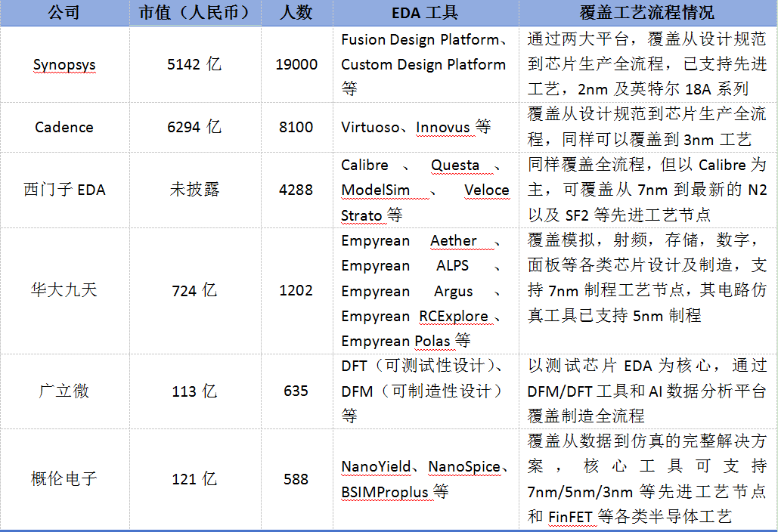Select the 西门子 EDA company cell
778x532 pixels.
pyautogui.click(x=64, y=190)
